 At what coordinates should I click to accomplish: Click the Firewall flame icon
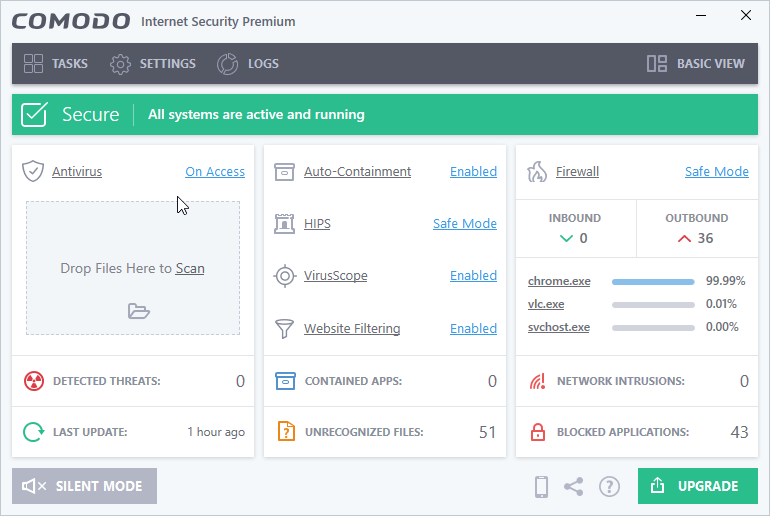[x=537, y=172]
